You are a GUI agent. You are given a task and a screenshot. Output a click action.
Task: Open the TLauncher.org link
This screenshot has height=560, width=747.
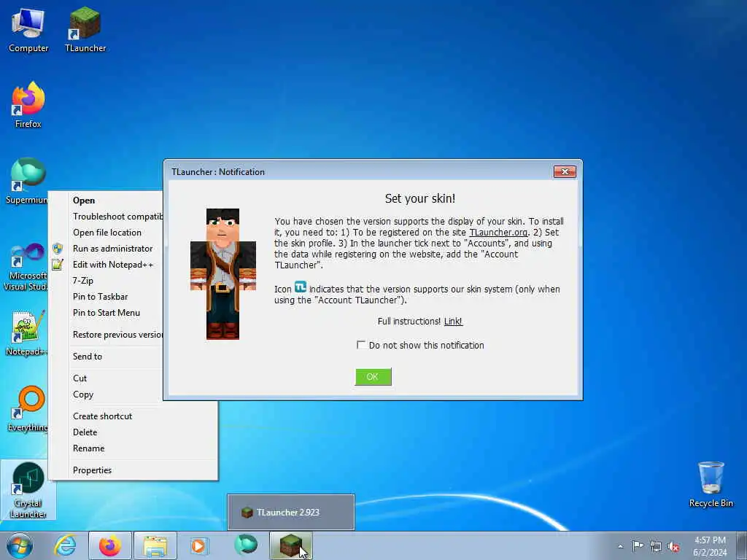pos(498,233)
